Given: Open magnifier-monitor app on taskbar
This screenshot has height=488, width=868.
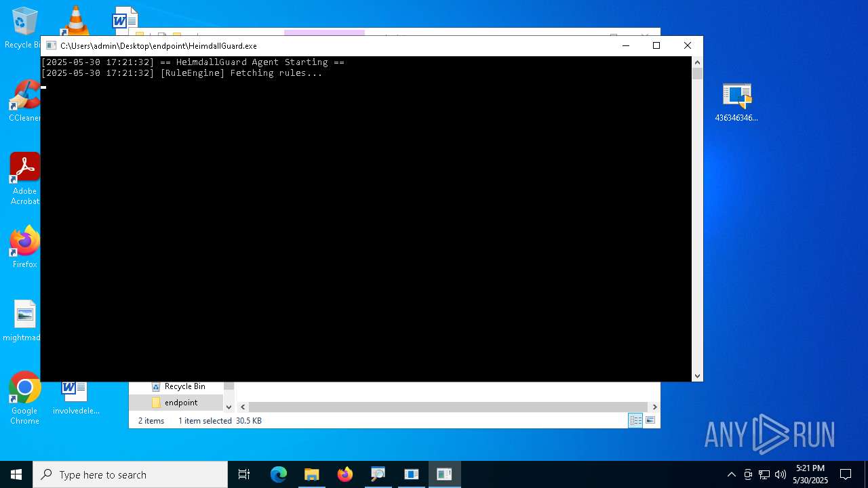Looking at the screenshot, I should pos(378,474).
